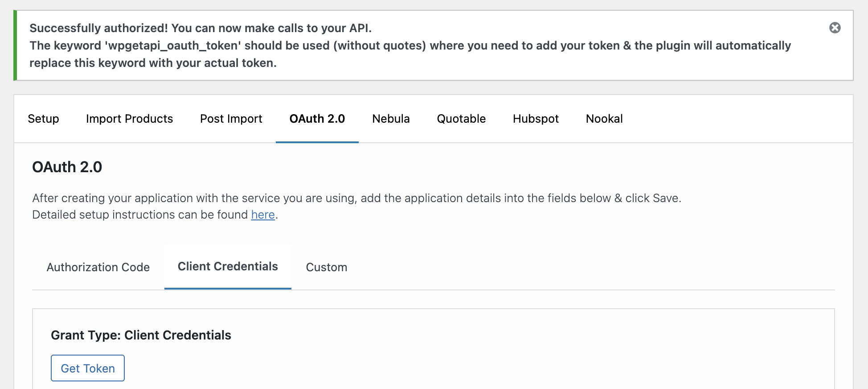Go to the Post Import tab
The height and width of the screenshot is (389, 868).
point(231,119)
